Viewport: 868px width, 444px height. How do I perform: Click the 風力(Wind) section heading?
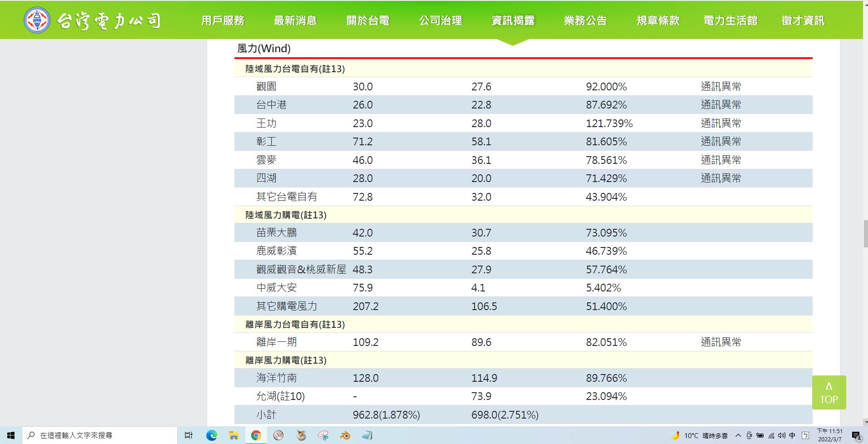[264, 48]
